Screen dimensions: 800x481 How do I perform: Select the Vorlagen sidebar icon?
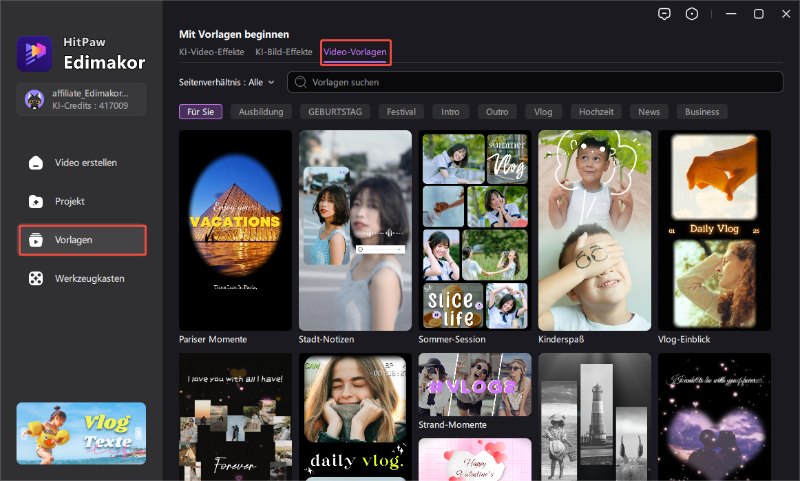coord(36,240)
